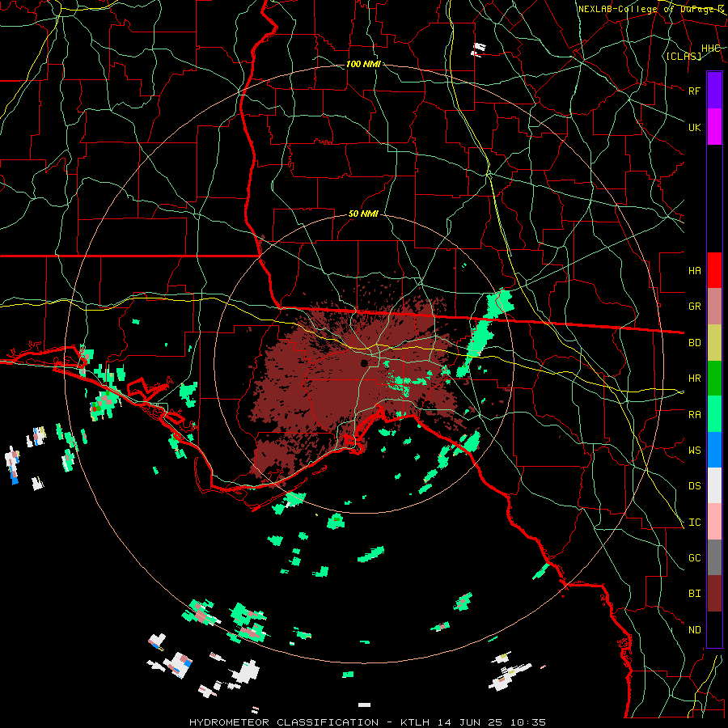This screenshot has height=728, width=728.
Task: Click the 10:35 timestamp in the caption
Action: [528, 722]
